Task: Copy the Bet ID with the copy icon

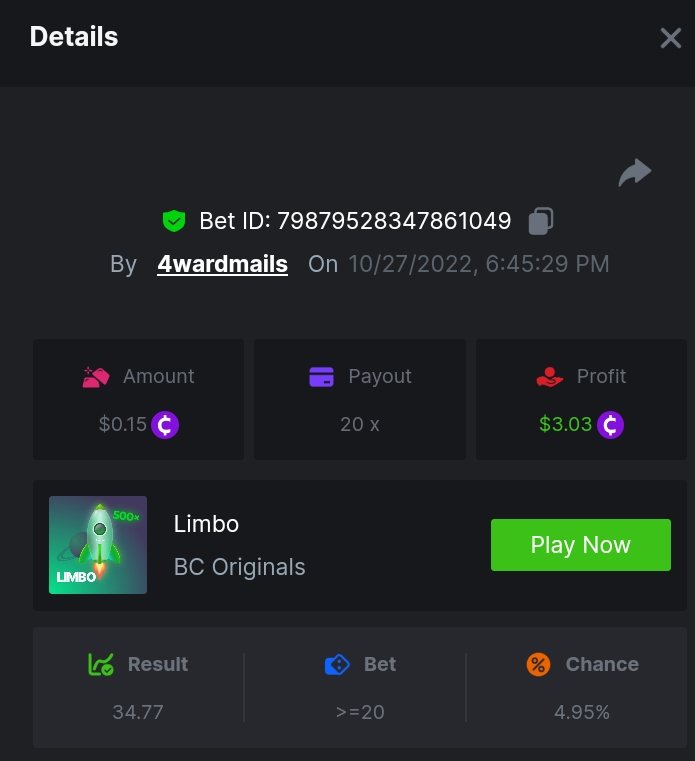Action: coord(541,220)
